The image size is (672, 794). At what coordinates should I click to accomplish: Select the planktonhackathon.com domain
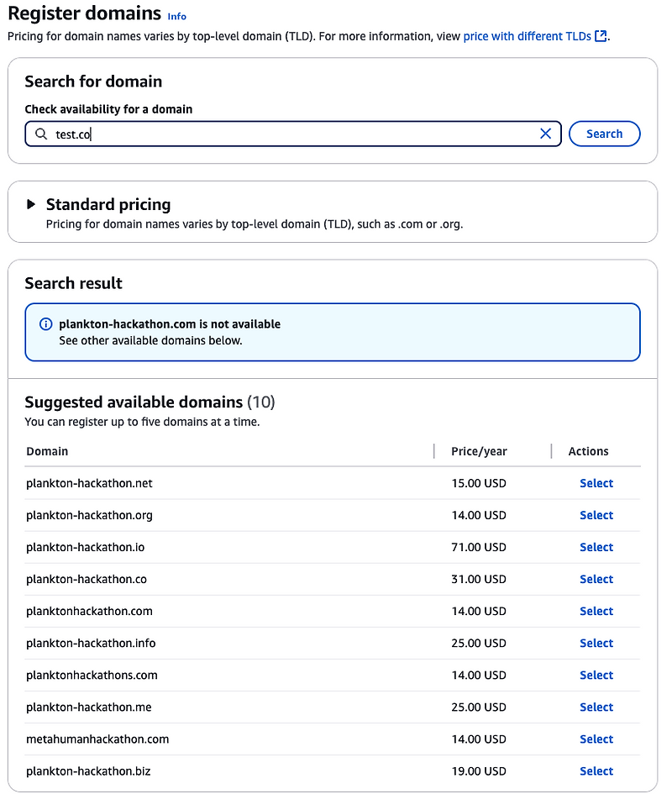tap(596, 611)
